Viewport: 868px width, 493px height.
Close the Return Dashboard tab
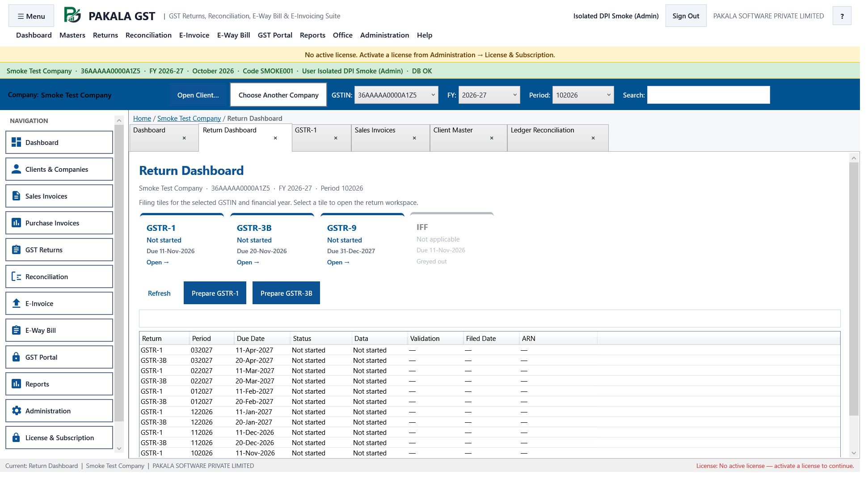275,138
